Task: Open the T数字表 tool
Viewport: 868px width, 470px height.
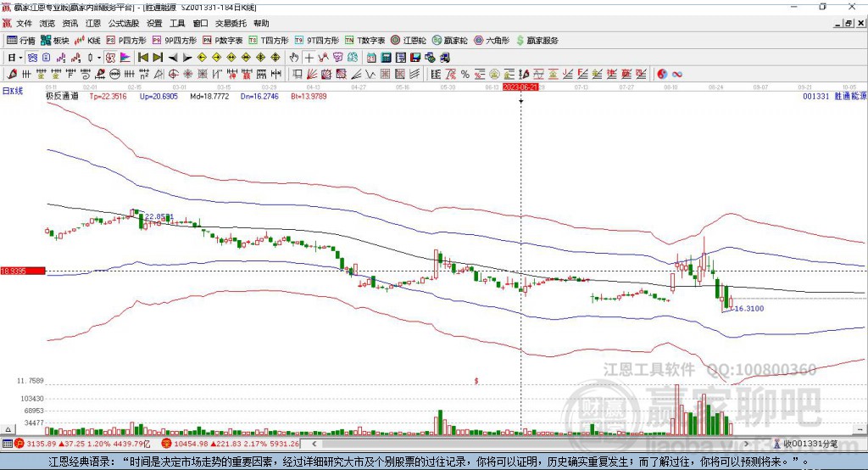Action: pyautogui.click(x=364, y=41)
